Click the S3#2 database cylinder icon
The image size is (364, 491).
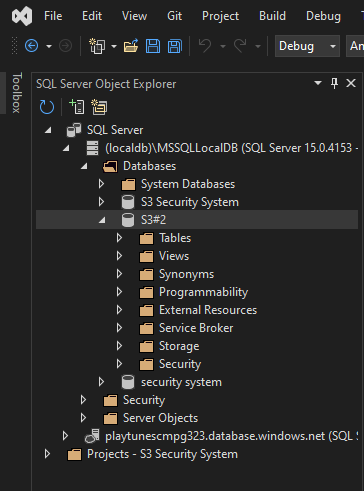pyautogui.click(x=128, y=220)
